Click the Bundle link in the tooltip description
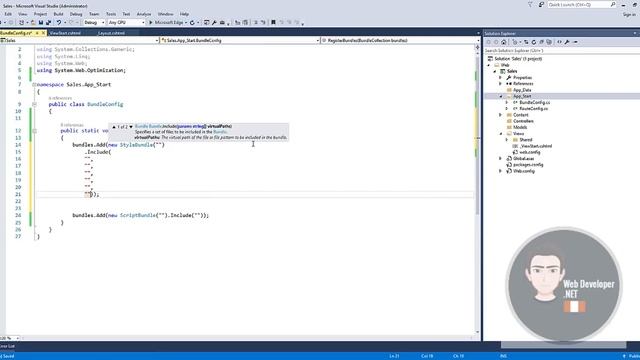640x360 pixels. point(220,132)
